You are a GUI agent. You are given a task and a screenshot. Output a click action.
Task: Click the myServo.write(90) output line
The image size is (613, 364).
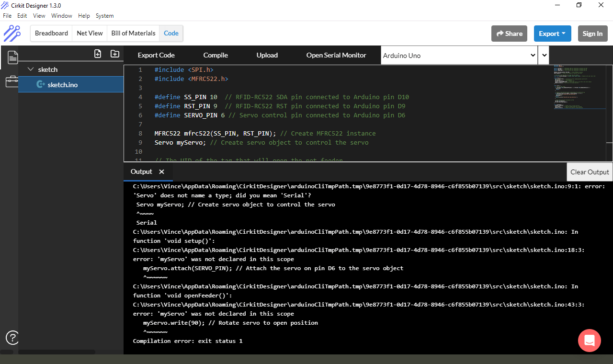click(230, 323)
